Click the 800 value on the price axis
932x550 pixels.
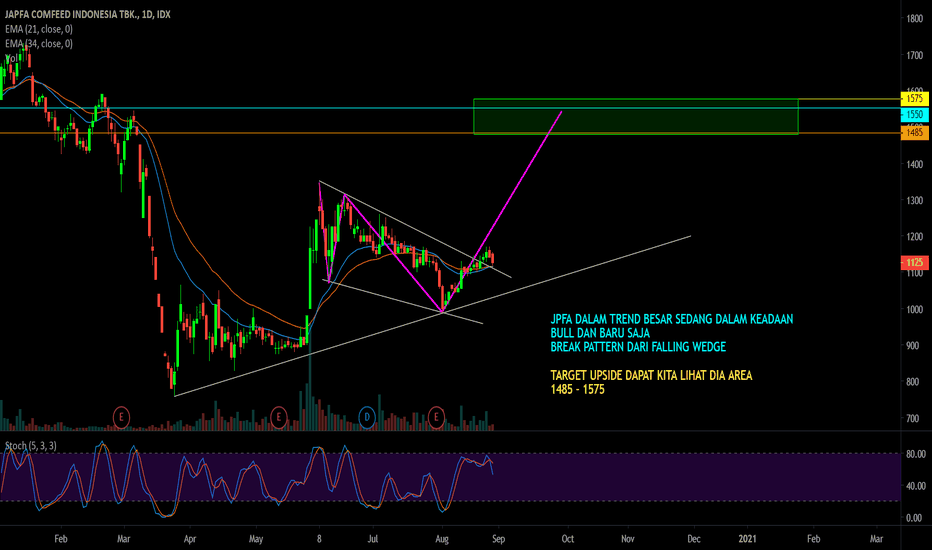point(912,382)
